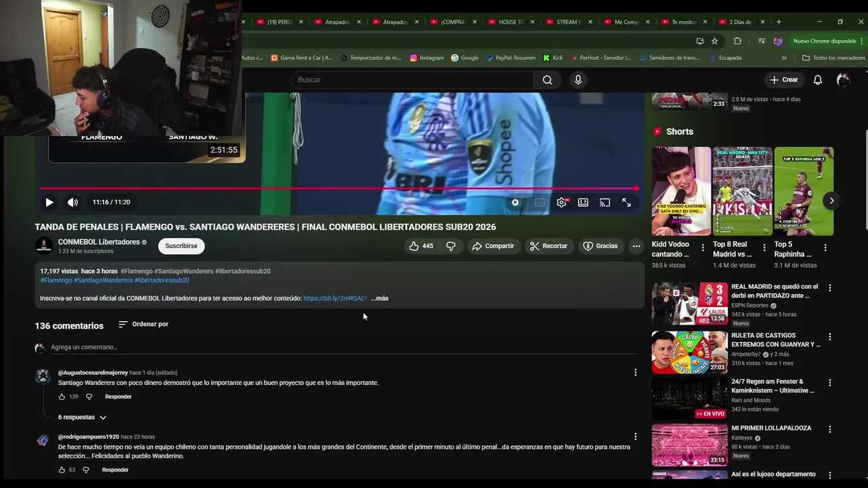Switch to the STREAM E browser tab

click(x=569, y=22)
